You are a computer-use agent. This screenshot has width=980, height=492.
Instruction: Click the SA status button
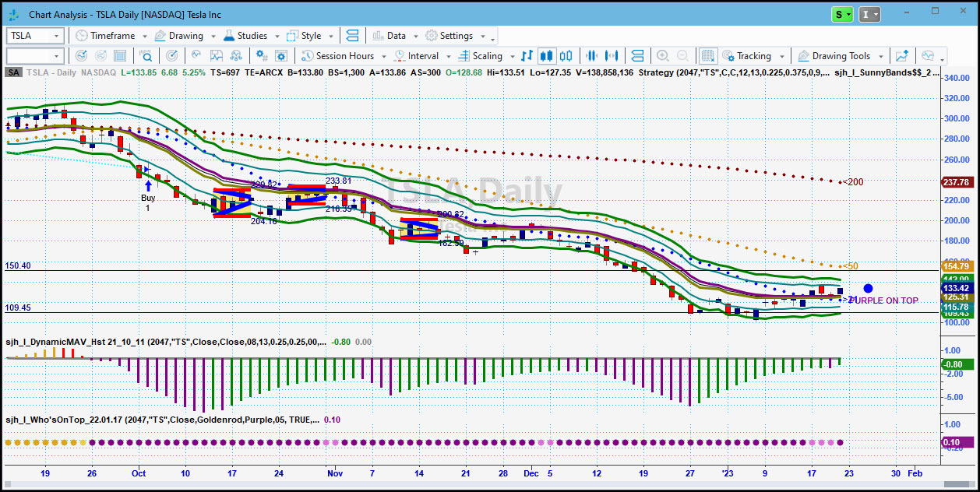[13, 72]
